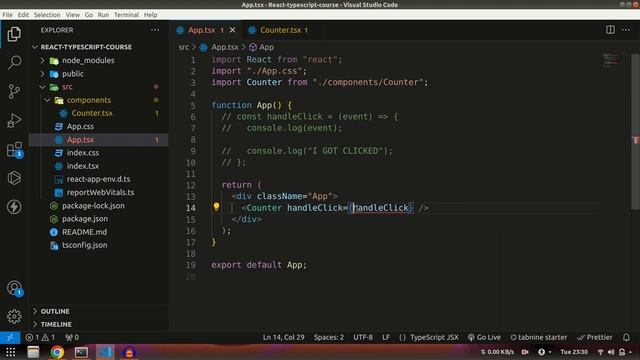Open Explorer views and more actions ellipsis

click(155, 30)
